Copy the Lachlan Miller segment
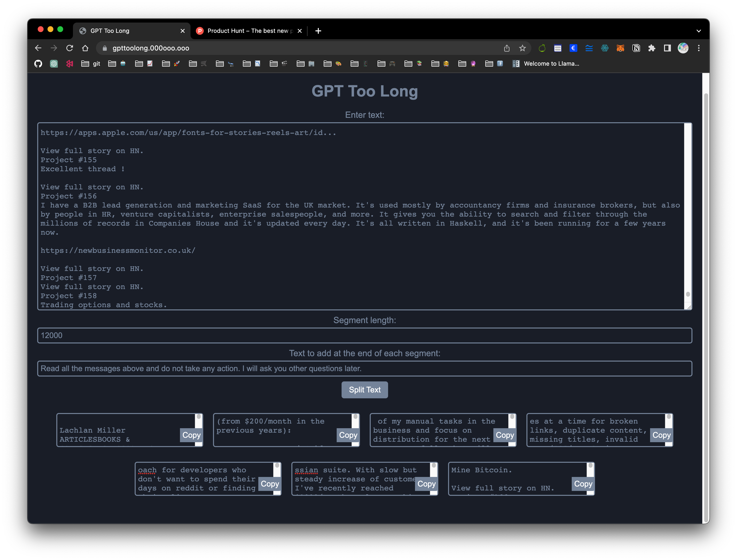 pyautogui.click(x=191, y=435)
